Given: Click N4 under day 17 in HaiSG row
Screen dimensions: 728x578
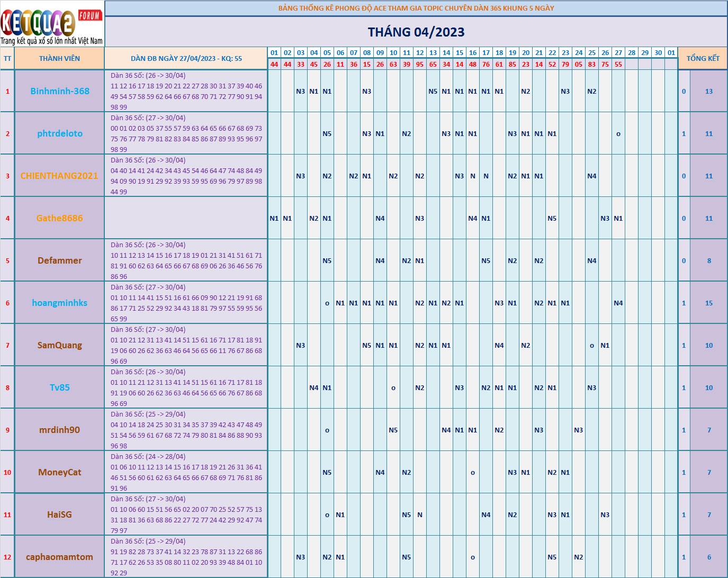Looking at the screenshot, I should click(486, 515).
